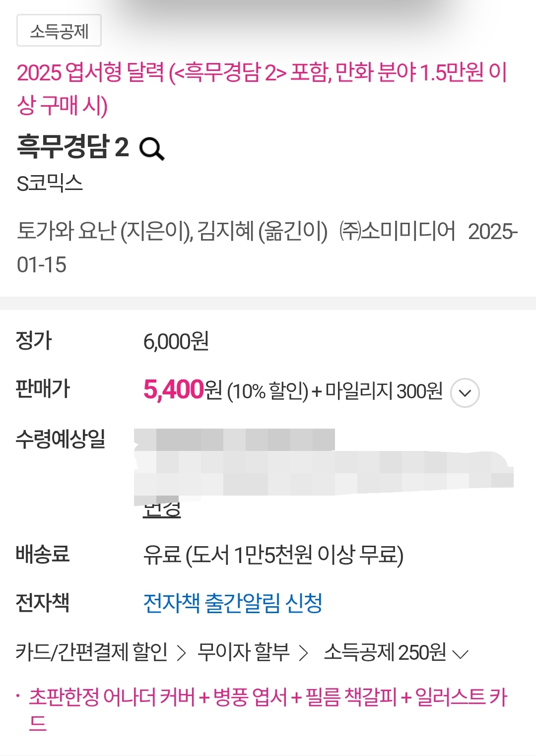Open 무이자 할부 information

[243, 652]
